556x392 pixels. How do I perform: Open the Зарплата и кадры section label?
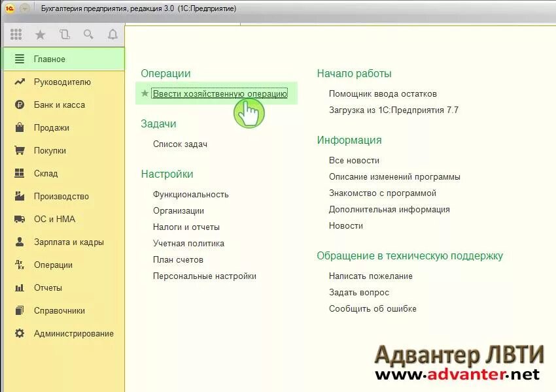[x=69, y=242]
